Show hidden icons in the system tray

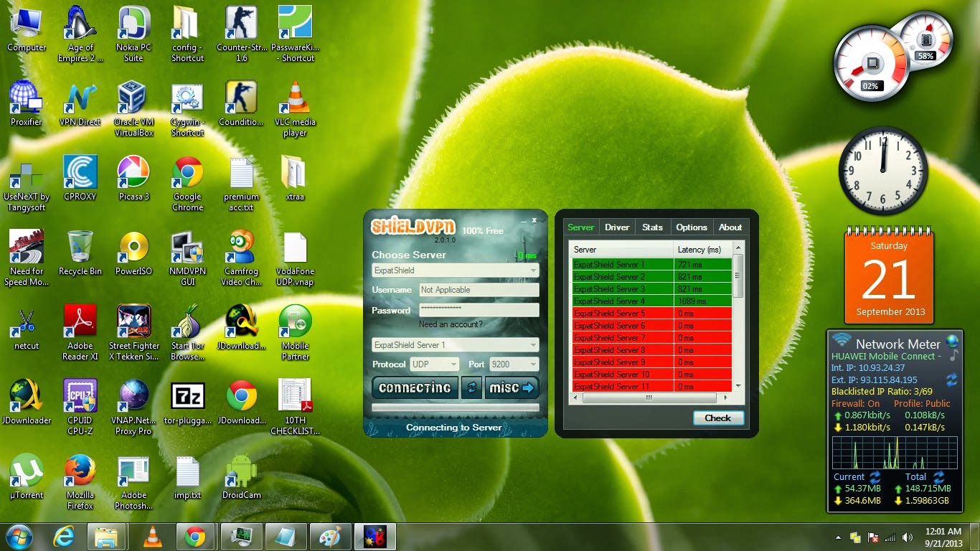[838, 537]
